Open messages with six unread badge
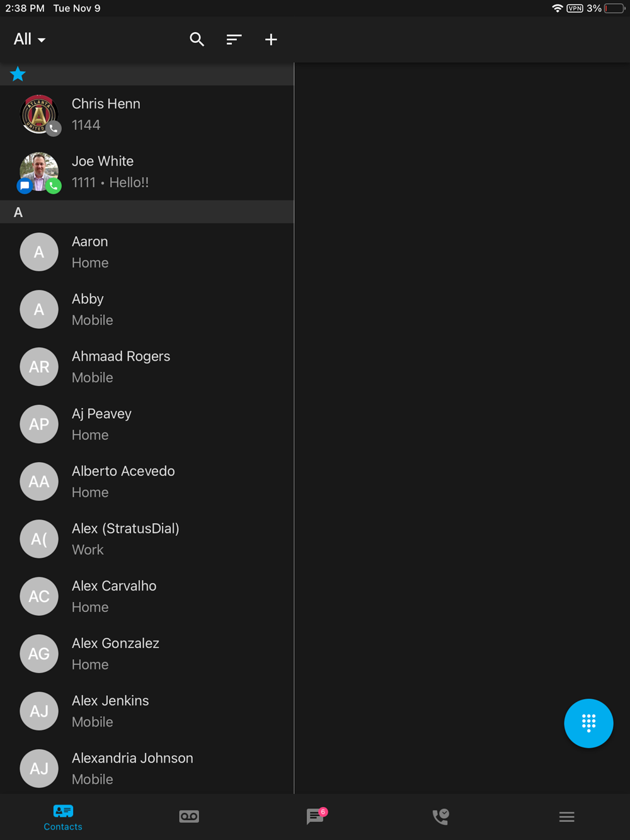Image resolution: width=630 pixels, height=840 pixels. point(316,816)
